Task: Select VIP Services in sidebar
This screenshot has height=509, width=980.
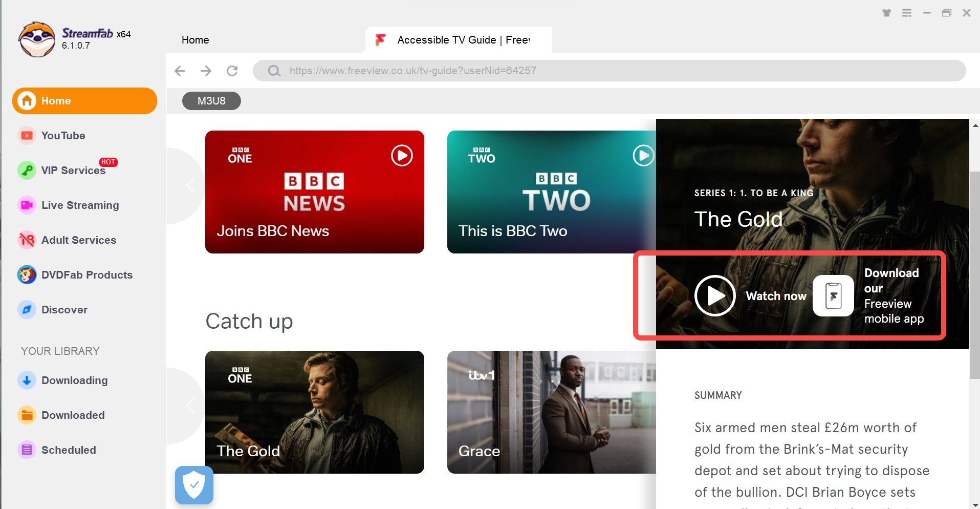Action: (74, 171)
